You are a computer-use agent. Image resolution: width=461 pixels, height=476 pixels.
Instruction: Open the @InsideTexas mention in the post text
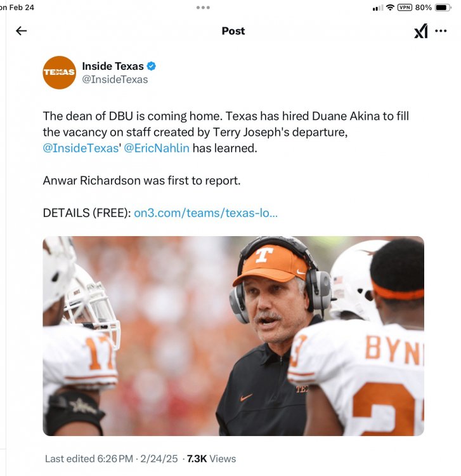(81, 148)
